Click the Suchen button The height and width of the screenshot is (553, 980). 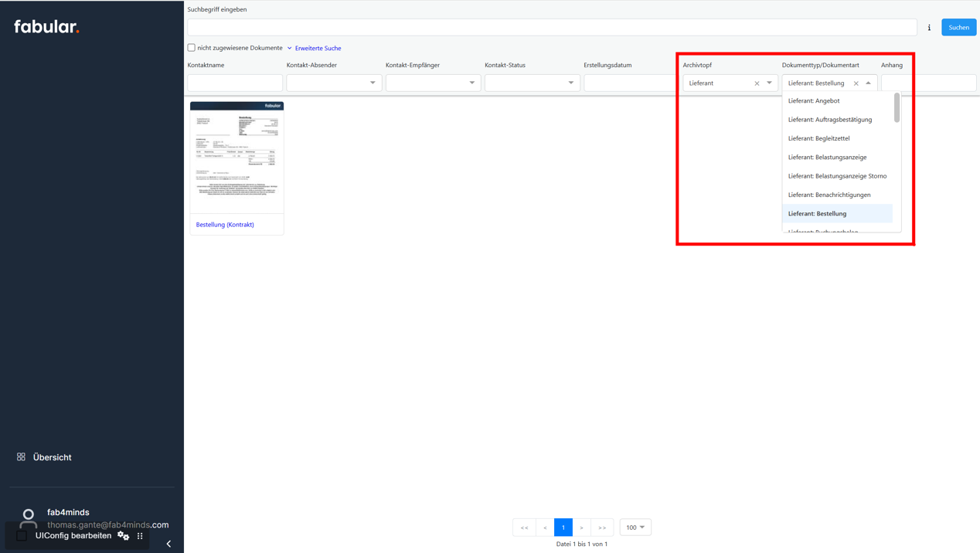[x=958, y=26]
